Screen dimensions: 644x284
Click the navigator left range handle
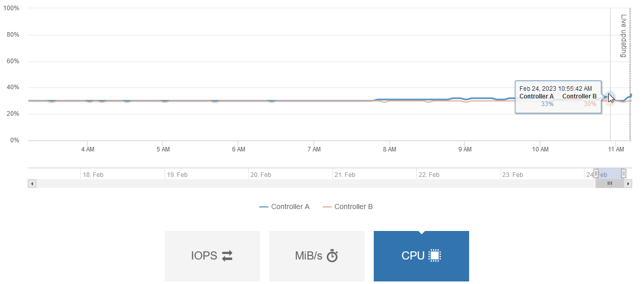click(596, 173)
